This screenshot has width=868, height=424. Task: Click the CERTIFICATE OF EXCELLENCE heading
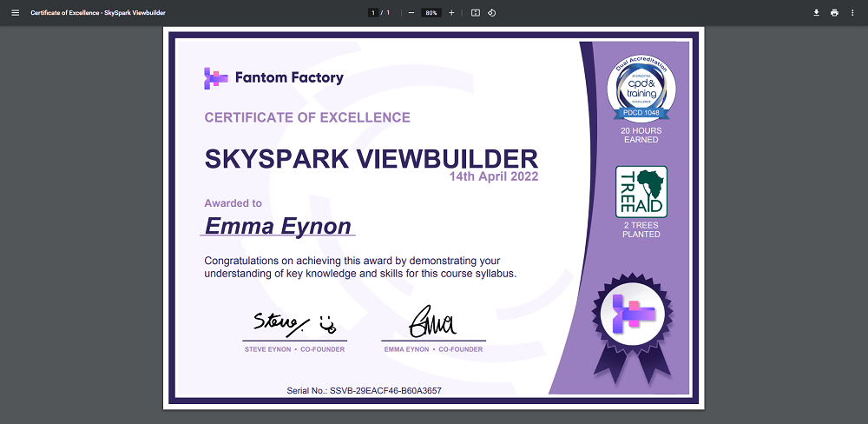click(x=307, y=117)
